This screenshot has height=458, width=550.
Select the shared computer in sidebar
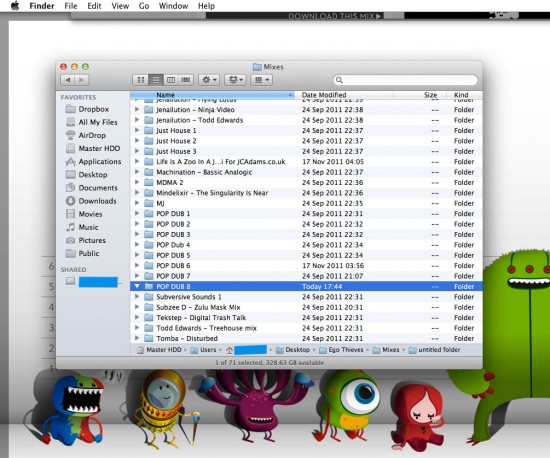tap(94, 282)
